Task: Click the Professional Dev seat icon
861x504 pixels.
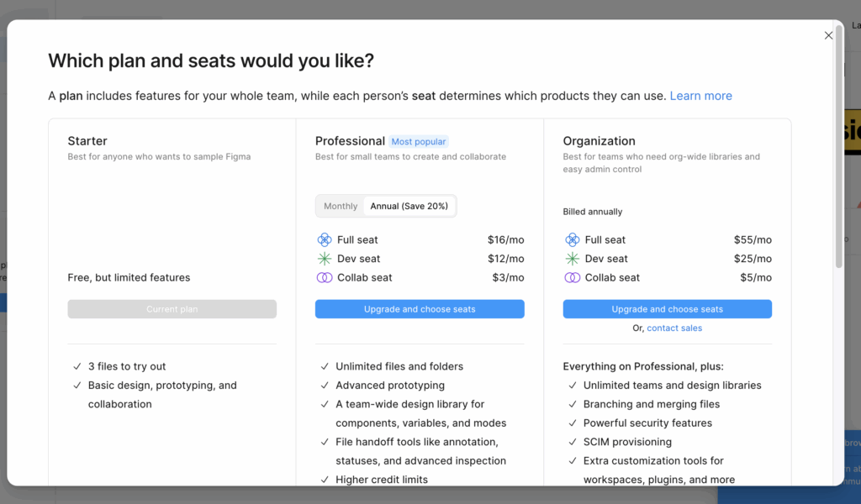Action: point(325,259)
